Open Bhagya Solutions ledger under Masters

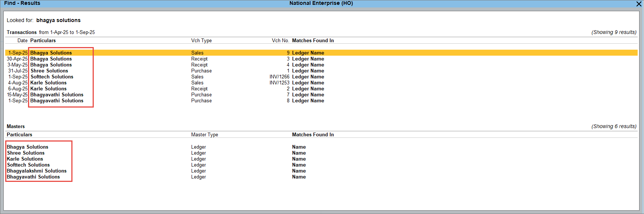[x=27, y=147]
